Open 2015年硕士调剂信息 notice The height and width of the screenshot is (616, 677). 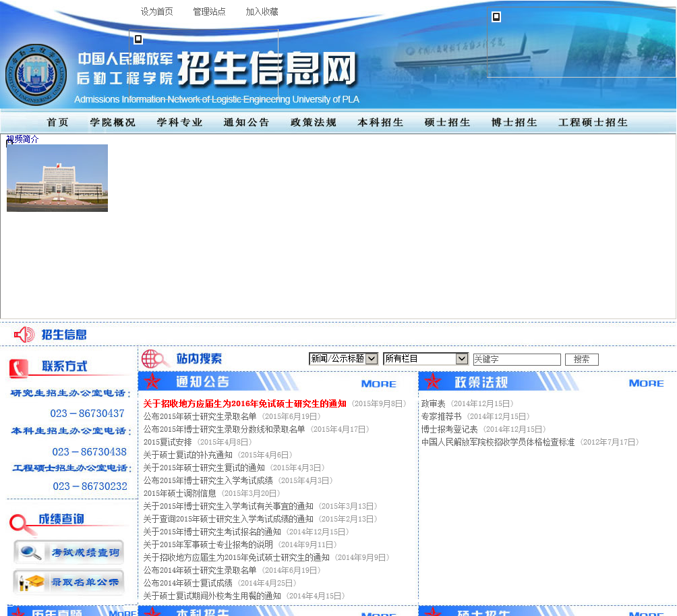[179, 493]
